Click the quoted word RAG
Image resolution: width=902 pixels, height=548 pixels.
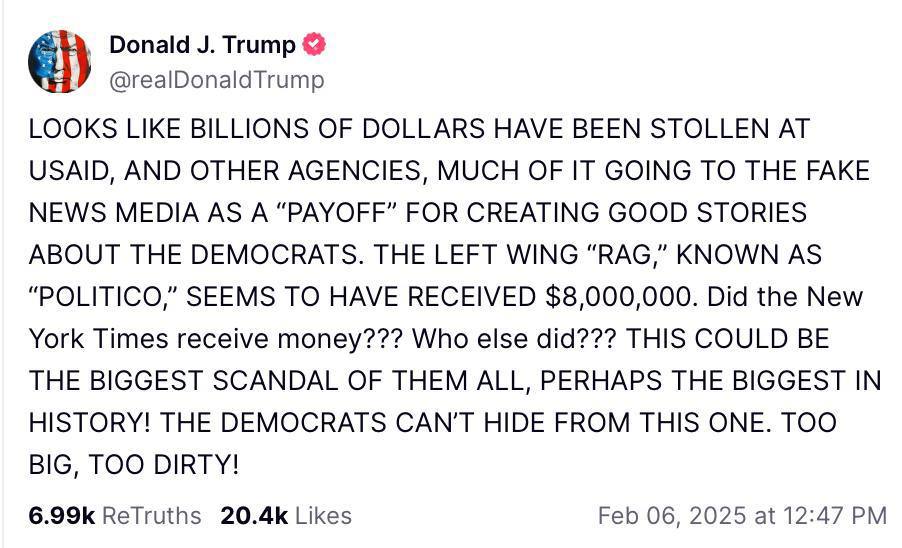point(628,255)
